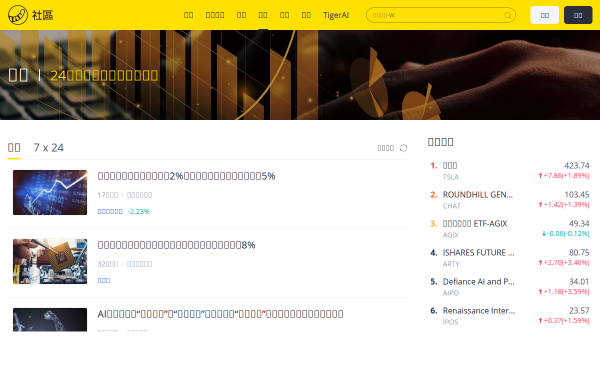The width and height of the screenshot is (600, 375).
Task: Click the price value 49.34
Action: tap(579, 223)
